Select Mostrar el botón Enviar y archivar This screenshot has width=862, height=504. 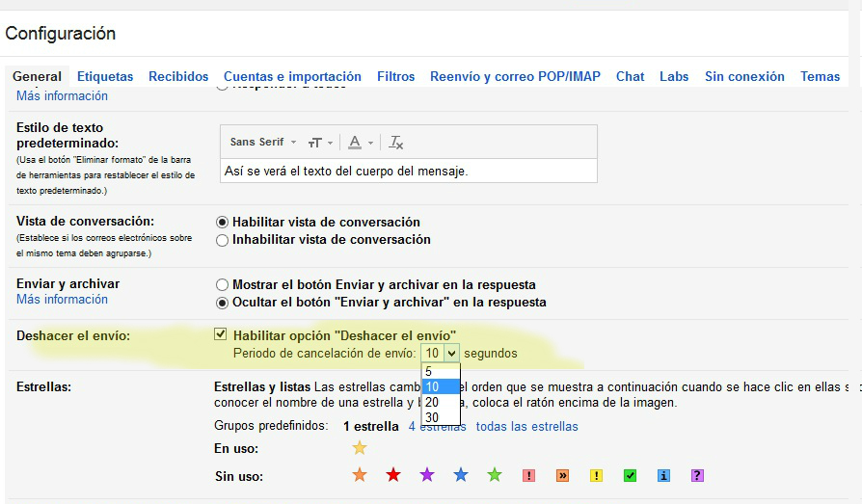tap(223, 285)
